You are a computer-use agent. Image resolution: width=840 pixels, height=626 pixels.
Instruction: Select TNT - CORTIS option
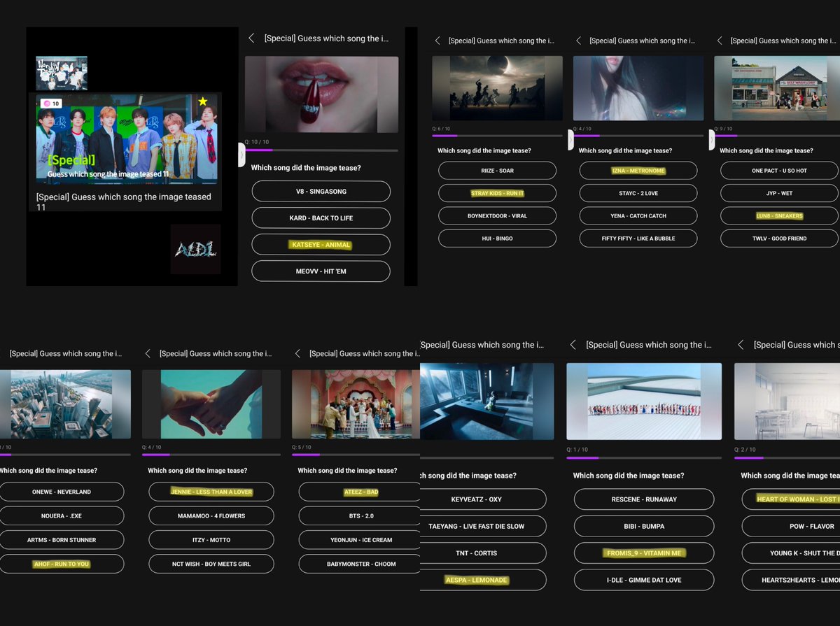(484, 553)
